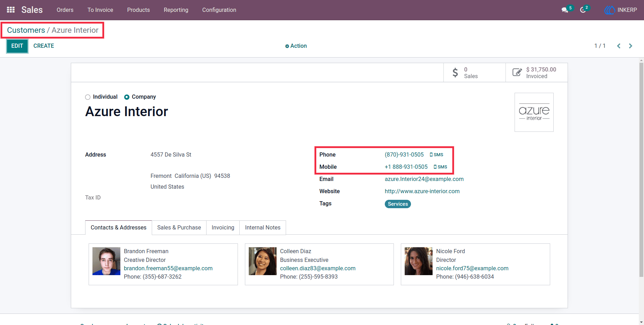This screenshot has height=325, width=644.
Task: Click the Invoiced pencil-square stat icon
Action: tap(517, 72)
